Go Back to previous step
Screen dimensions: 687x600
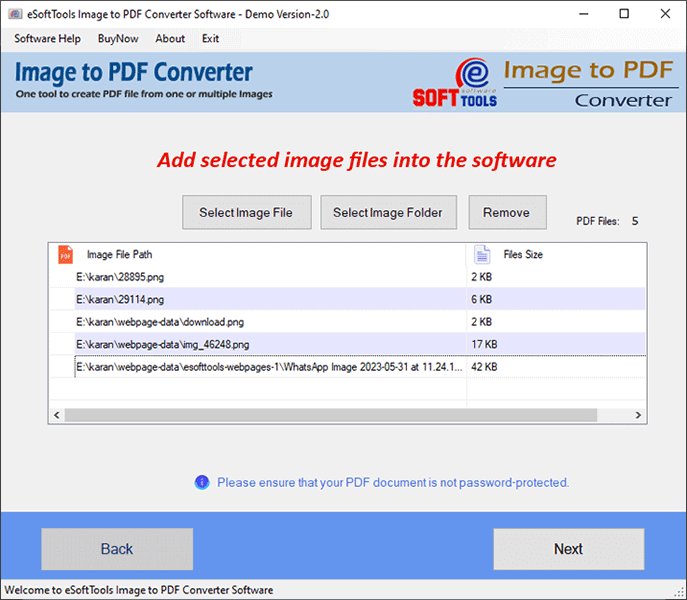point(117,549)
